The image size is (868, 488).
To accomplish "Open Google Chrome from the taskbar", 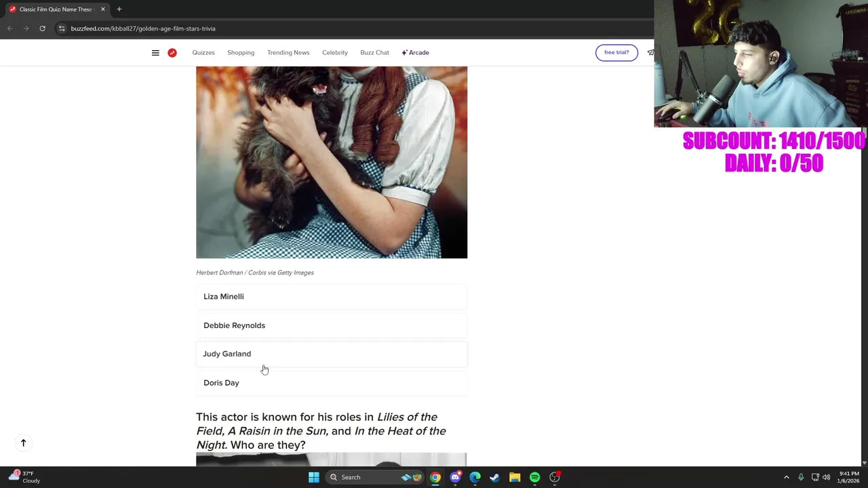I will [x=435, y=477].
